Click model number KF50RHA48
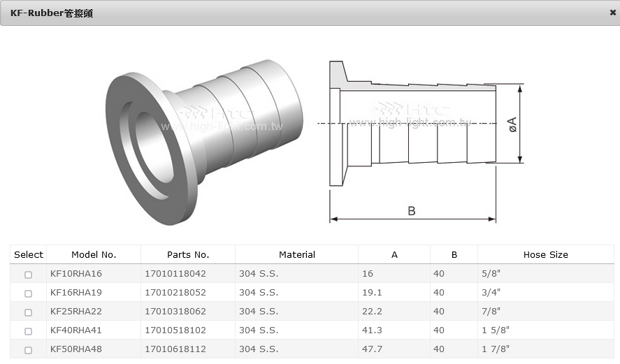 (x=76, y=349)
